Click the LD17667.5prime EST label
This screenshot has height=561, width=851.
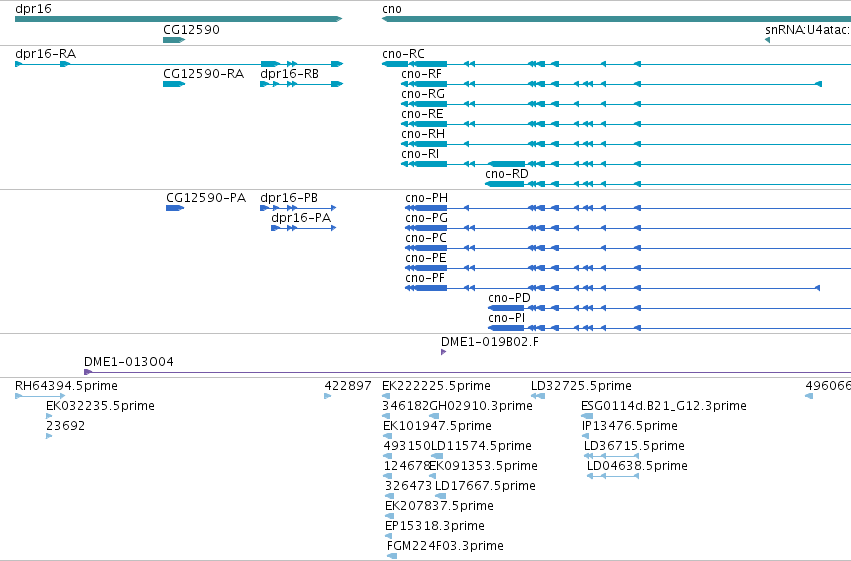(485, 486)
